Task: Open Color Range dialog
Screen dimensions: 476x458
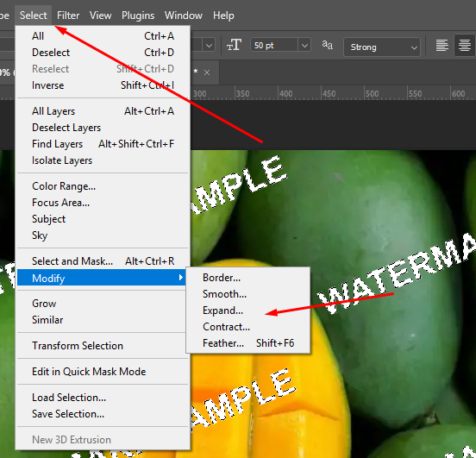Action: [103, 186]
